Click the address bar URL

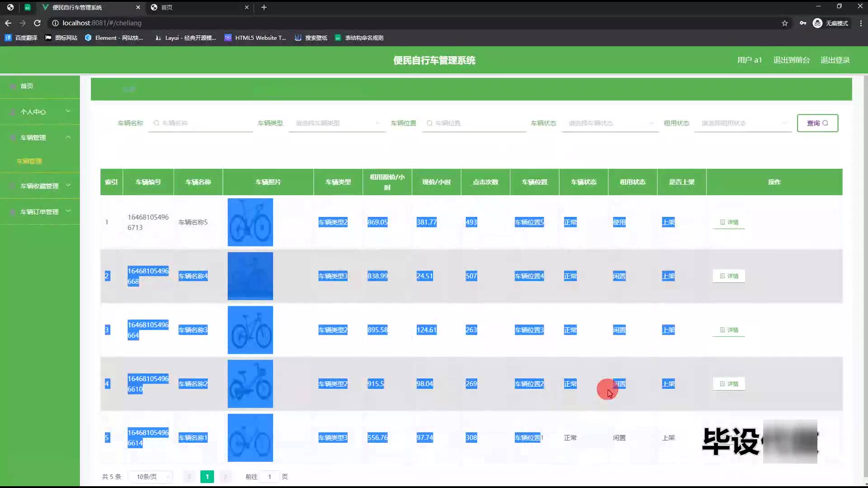(102, 23)
